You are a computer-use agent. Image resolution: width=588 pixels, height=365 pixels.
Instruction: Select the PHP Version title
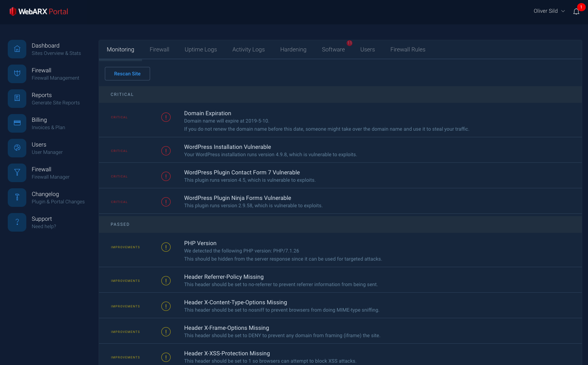tap(200, 243)
